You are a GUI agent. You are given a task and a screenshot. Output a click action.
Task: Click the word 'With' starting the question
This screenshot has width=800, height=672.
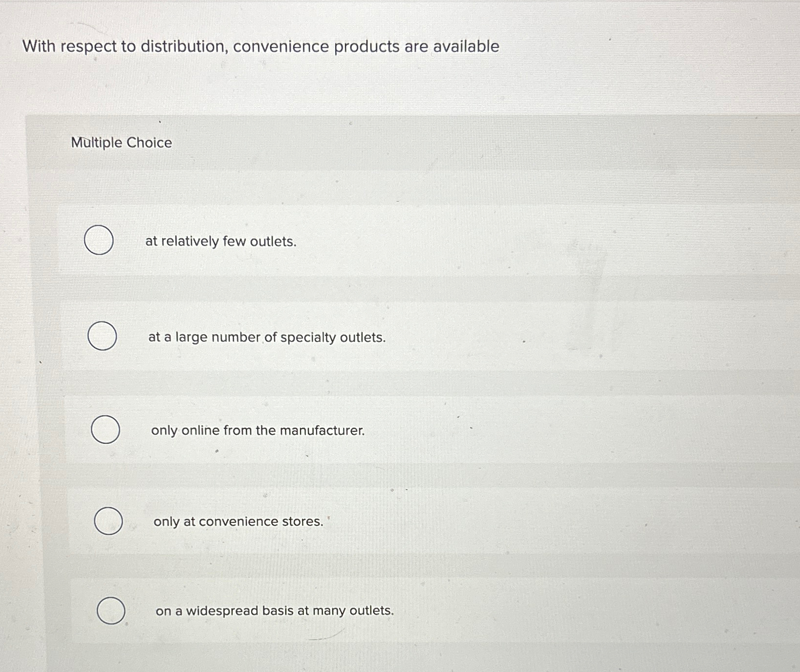coord(39,46)
